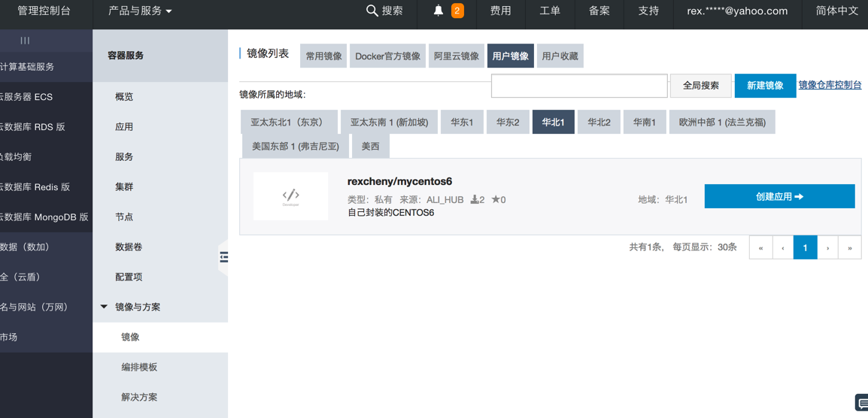Collapse sidebar using the three-bar icon
The width and height of the screenshot is (868, 418).
(x=25, y=41)
